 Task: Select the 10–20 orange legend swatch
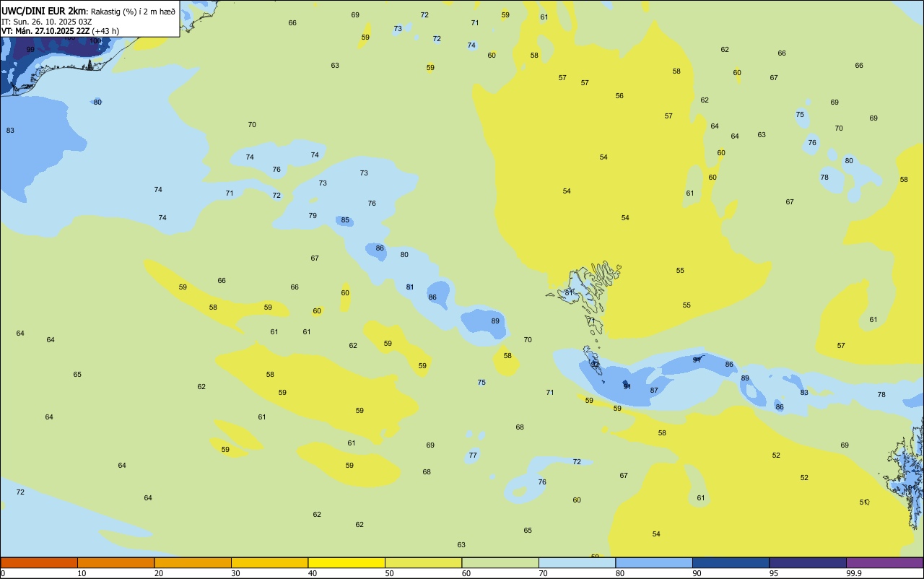coord(115,562)
